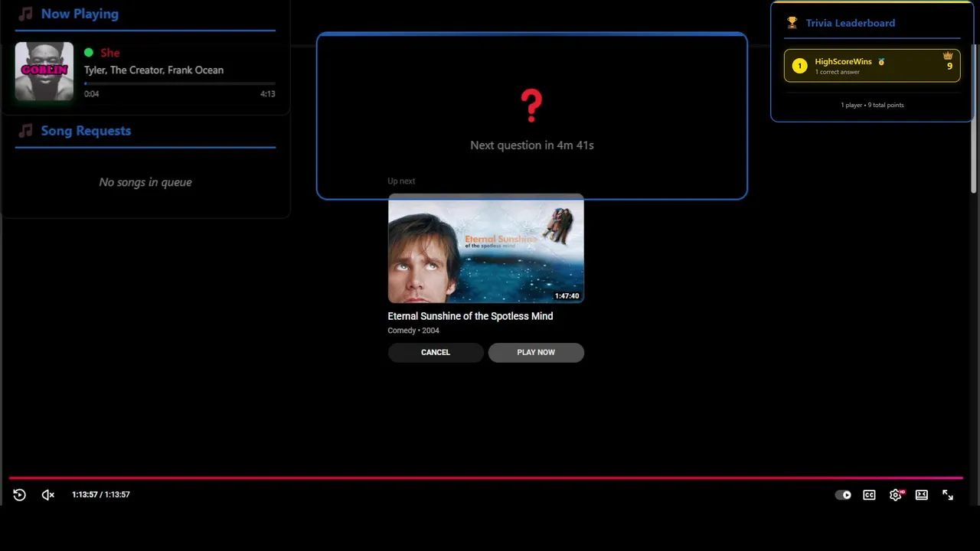
Task: Toggle the autoplay switch
Action: click(843, 495)
